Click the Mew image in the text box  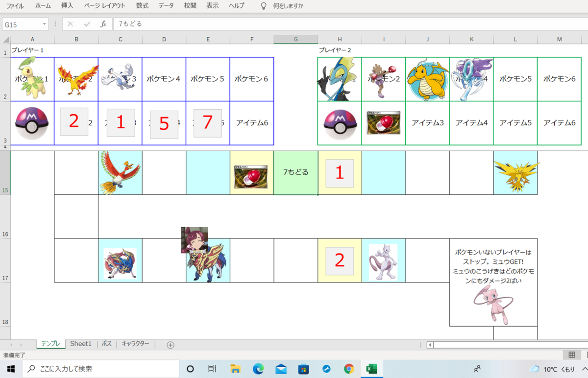point(493,305)
